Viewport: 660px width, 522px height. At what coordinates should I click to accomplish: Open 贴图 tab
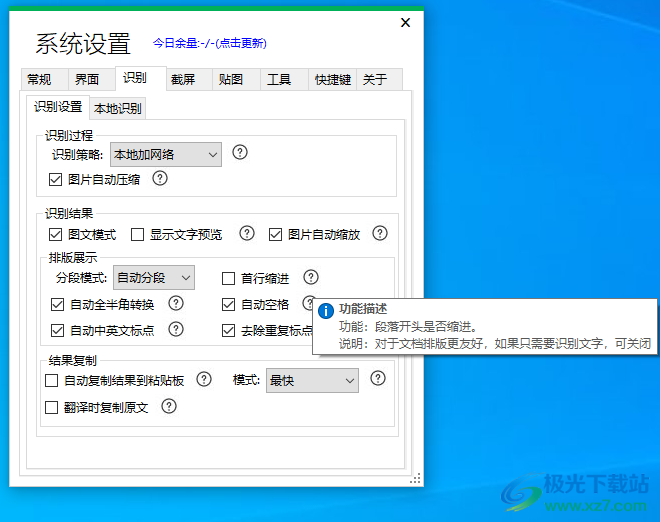(x=236, y=79)
